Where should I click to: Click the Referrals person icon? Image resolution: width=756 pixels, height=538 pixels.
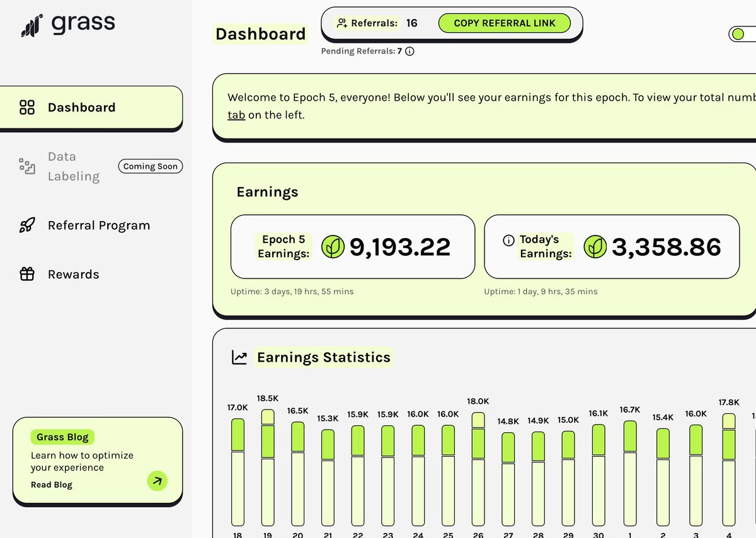341,23
